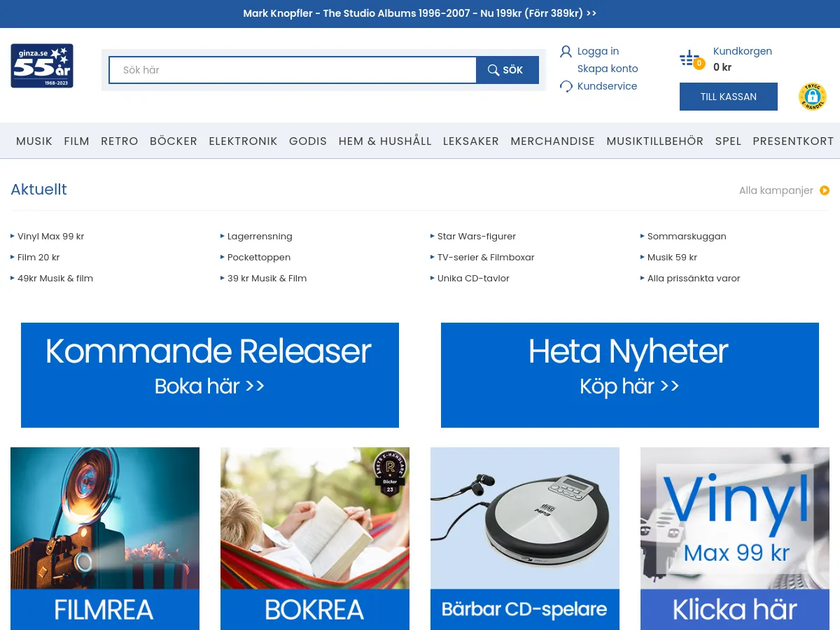Viewport: 840px width, 630px height.
Task: Open the Vinyl Max 99 kr campaign link
Action: (x=50, y=237)
